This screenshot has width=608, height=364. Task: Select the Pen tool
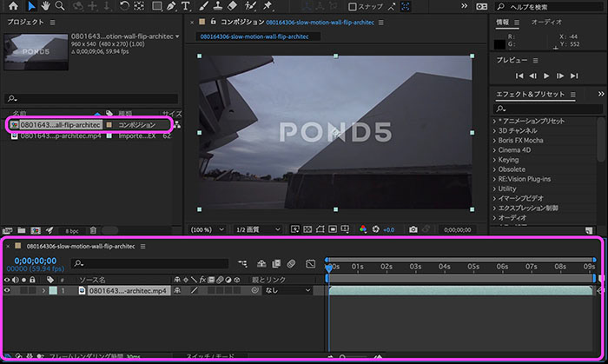coord(171,6)
